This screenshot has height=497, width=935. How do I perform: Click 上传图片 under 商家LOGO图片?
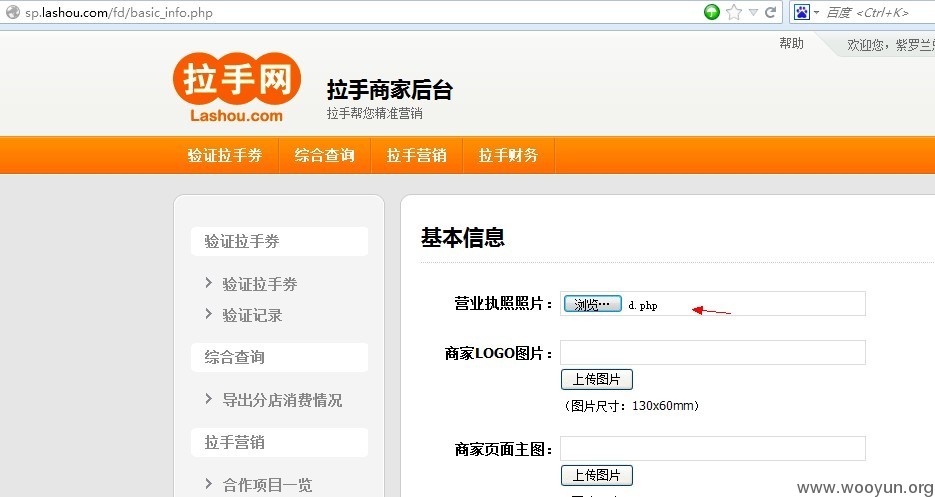596,379
